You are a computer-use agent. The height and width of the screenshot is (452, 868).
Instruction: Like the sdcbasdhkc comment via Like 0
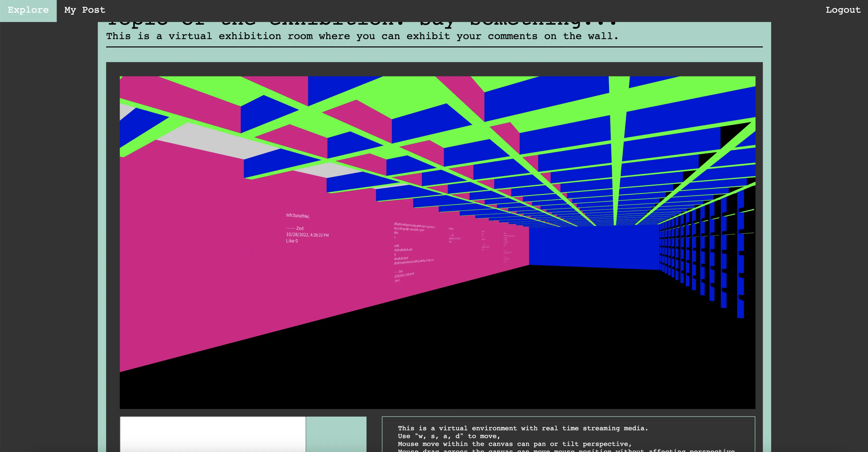click(292, 241)
